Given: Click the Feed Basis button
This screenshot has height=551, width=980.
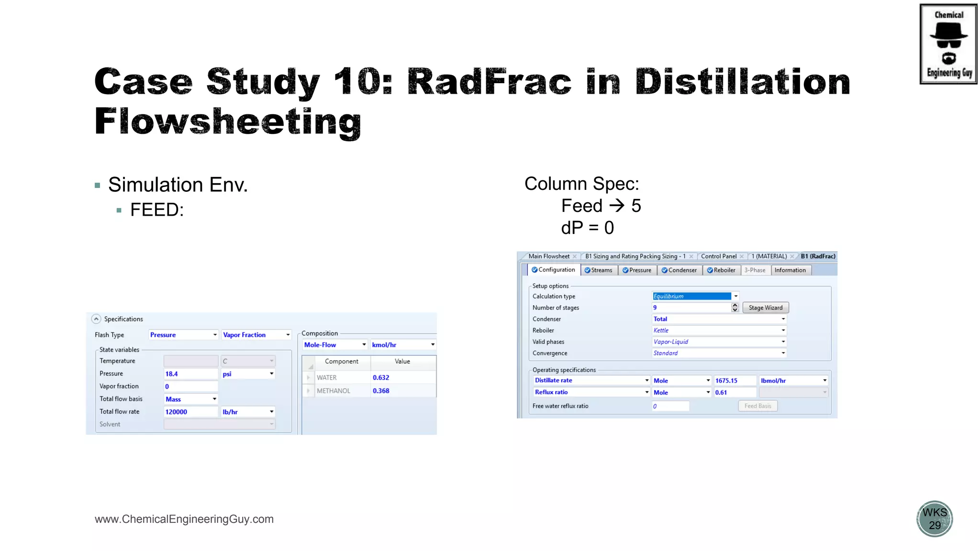Looking at the screenshot, I should tap(758, 406).
